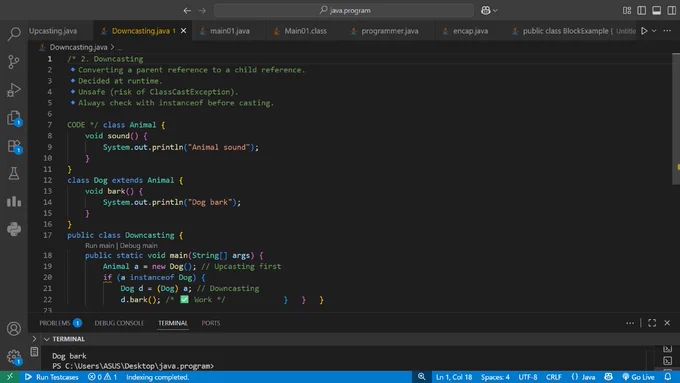This screenshot has width=680, height=383.
Task: Open the Explorer files view
Action: click(14, 118)
